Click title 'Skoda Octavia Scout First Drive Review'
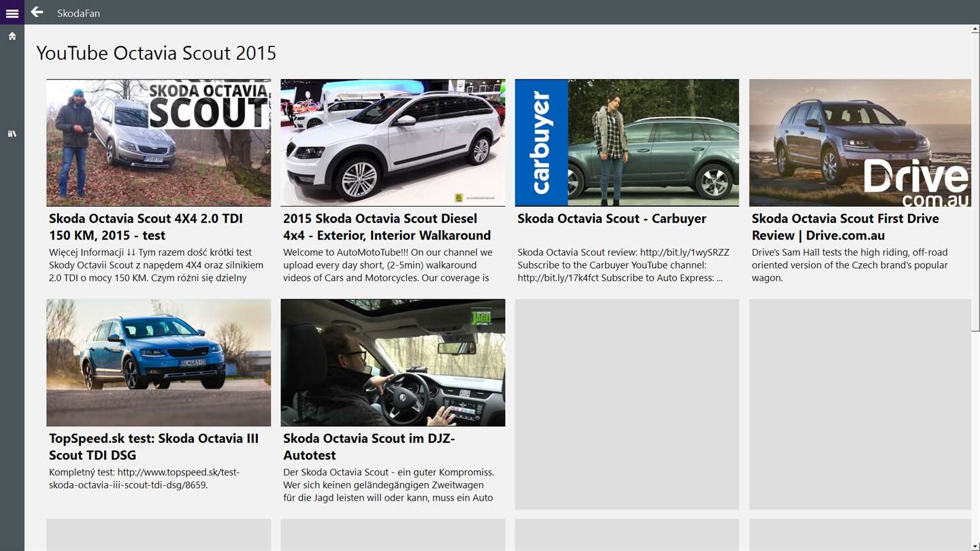The image size is (980, 551). click(x=845, y=227)
